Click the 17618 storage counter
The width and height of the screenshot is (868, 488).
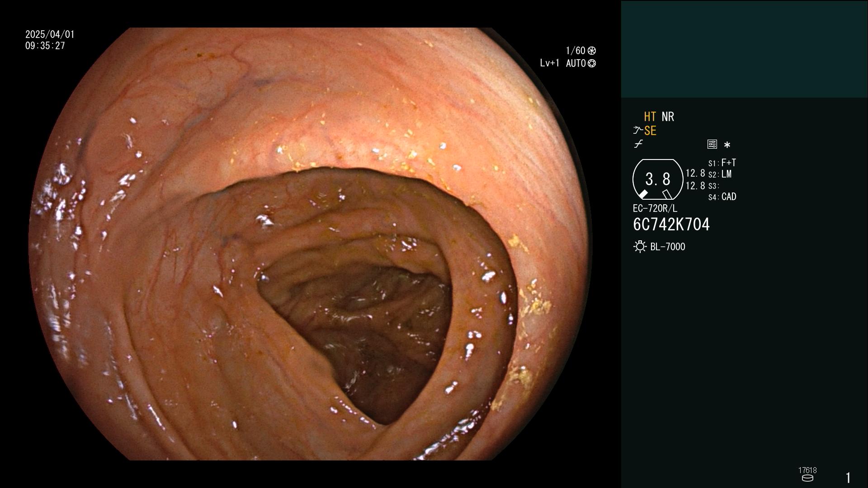click(x=807, y=470)
